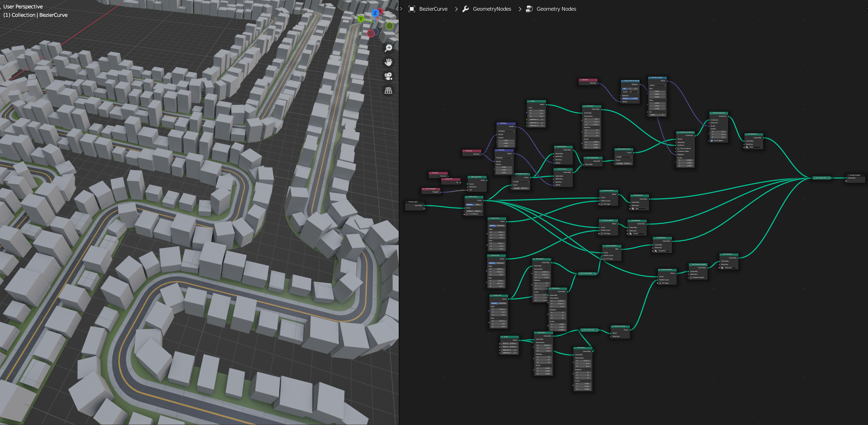Switch perspective/orthographic with the grid icon
This screenshot has width=868, height=425.
(388, 90)
